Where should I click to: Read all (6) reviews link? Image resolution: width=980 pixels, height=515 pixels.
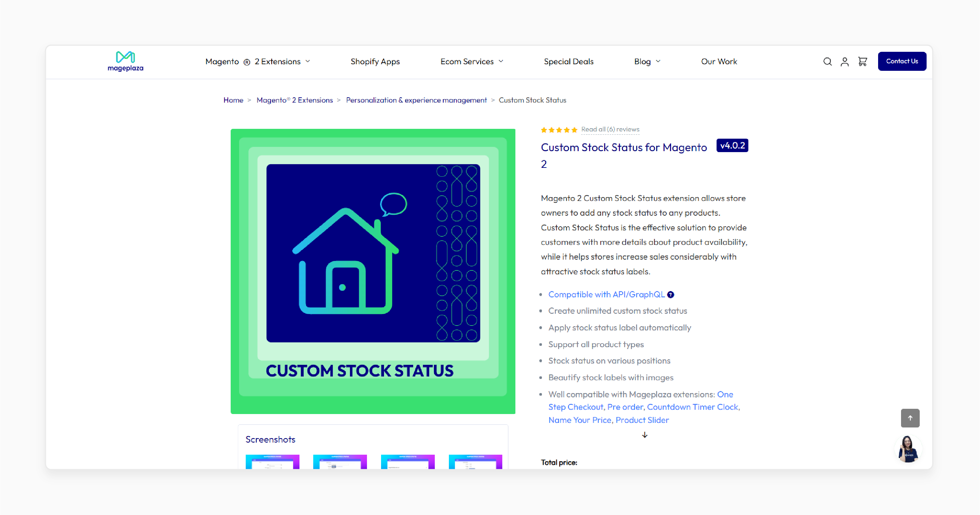pyautogui.click(x=610, y=129)
